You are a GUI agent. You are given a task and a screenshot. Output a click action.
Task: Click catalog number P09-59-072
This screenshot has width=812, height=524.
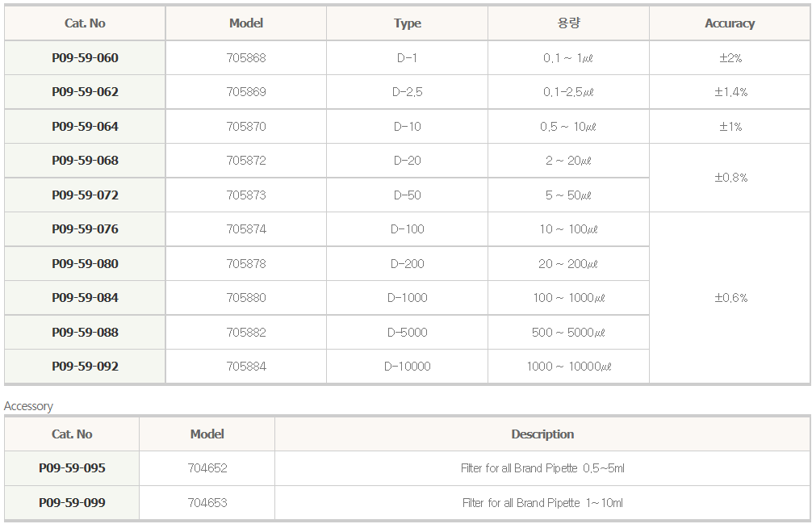point(85,195)
